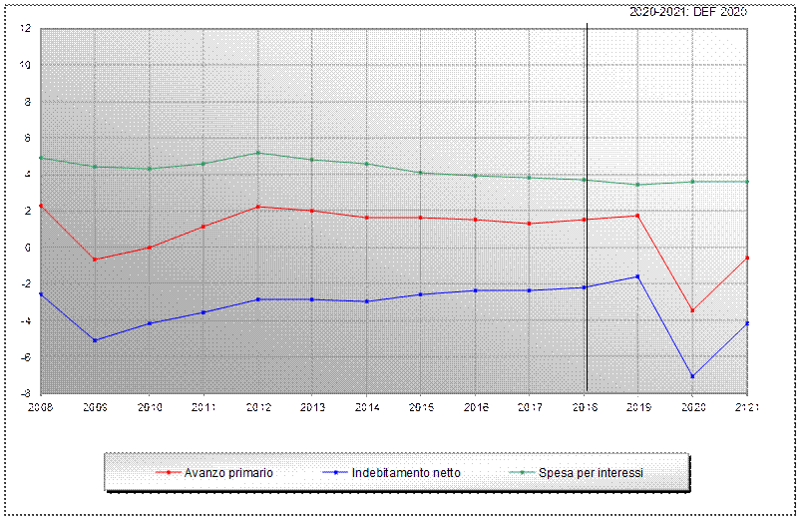
Task: Click the 2016 x-axis label
Action: tap(476, 407)
